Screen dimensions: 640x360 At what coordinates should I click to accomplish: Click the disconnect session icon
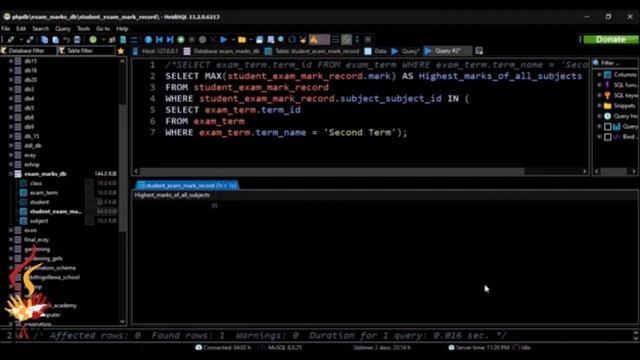pyautogui.click(x=30, y=40)
